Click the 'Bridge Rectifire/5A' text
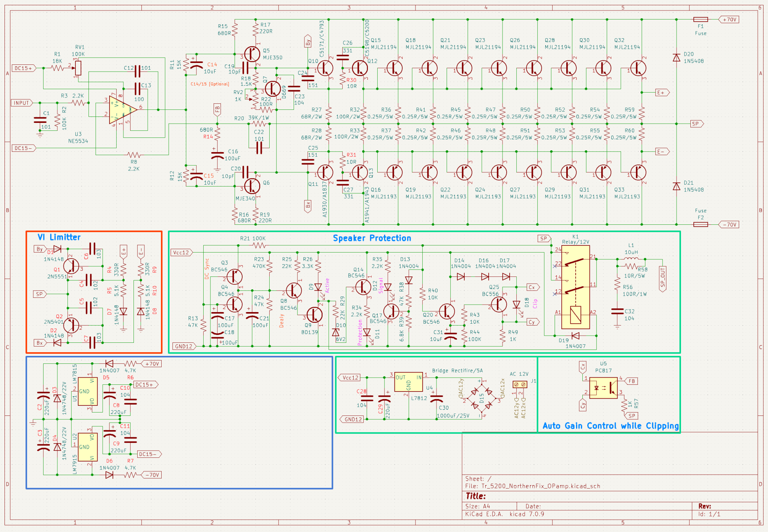 [457, 371]
